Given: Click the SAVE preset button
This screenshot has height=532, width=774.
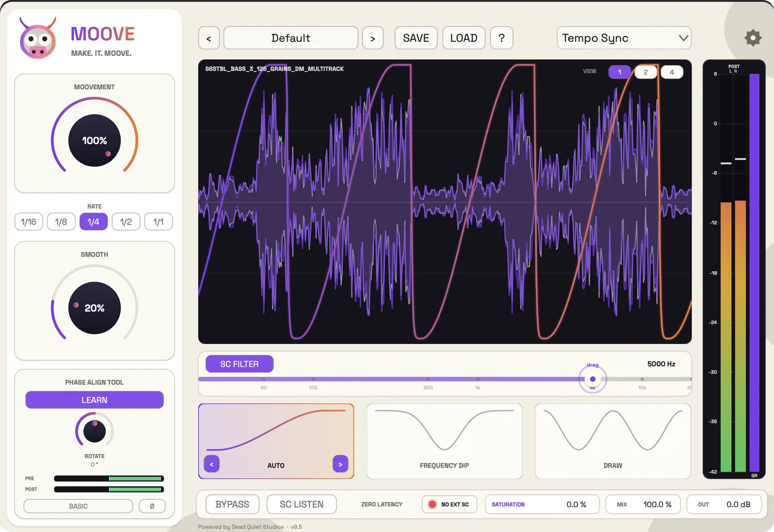Looking at the screenshot, I should (x=416, y=38).
